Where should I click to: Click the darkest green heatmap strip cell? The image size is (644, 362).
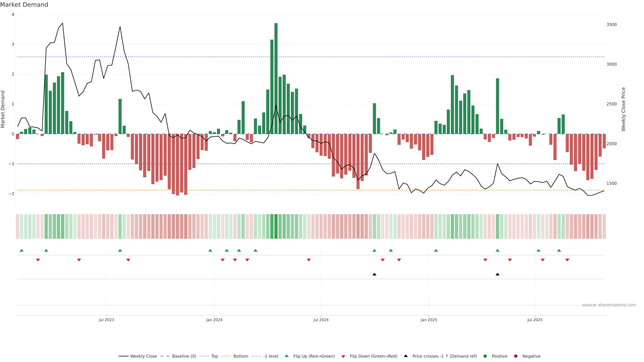pyautogui.click(x=276, y=226)
